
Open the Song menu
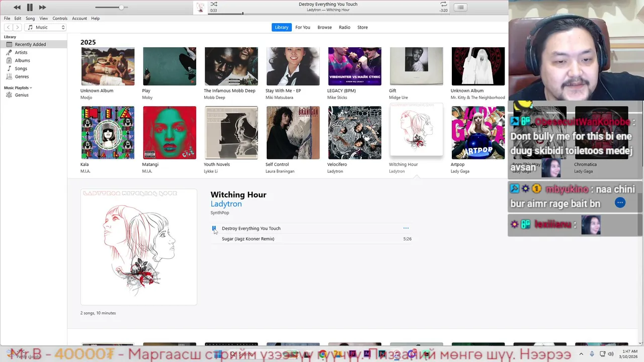(x=30, y=18)
